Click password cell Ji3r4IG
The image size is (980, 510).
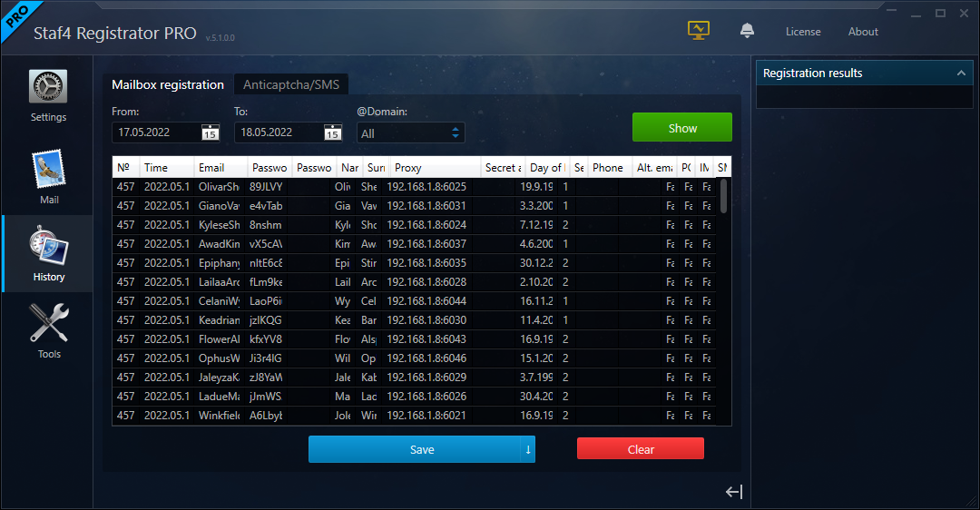(x=266, y=358)
